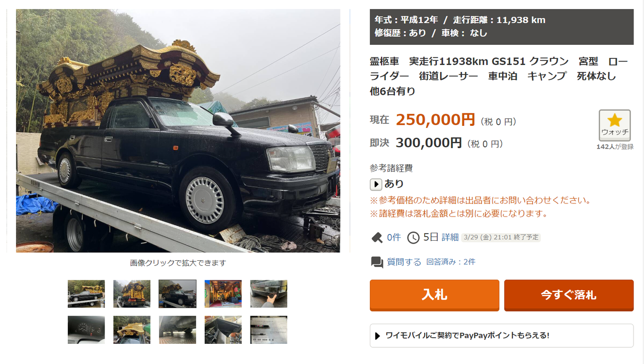644x364 pixels.
Task: Click the bid gavel icon
Action: [x=377, y=237]
